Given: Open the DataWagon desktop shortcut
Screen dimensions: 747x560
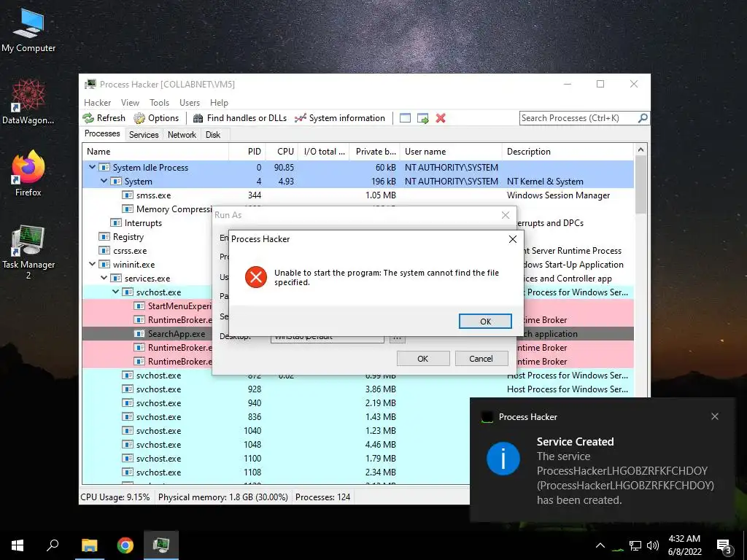Looking at the screenshot, I should point(28,102).
